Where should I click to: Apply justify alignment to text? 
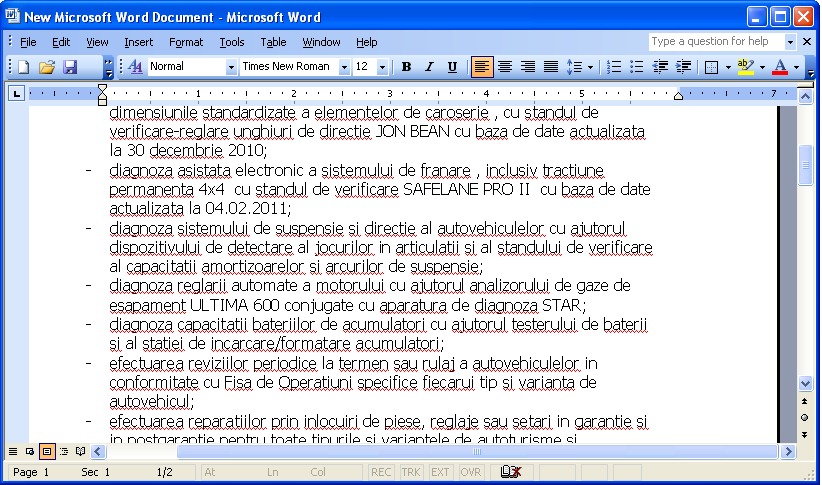[550, 67]
